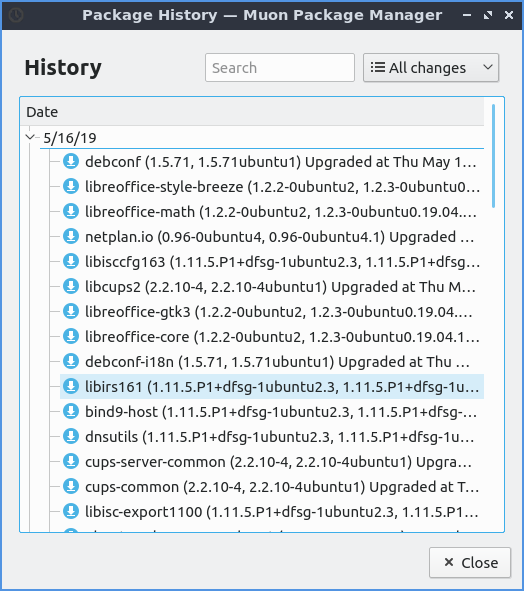524x591 pixels.
Task: Click the upgrade icon beside debconf entry
Action: (70, 161)
